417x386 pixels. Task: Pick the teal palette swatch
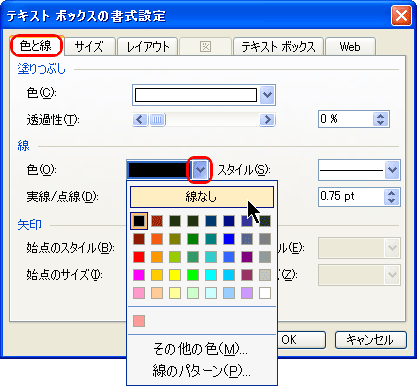[x=211, y=239]
